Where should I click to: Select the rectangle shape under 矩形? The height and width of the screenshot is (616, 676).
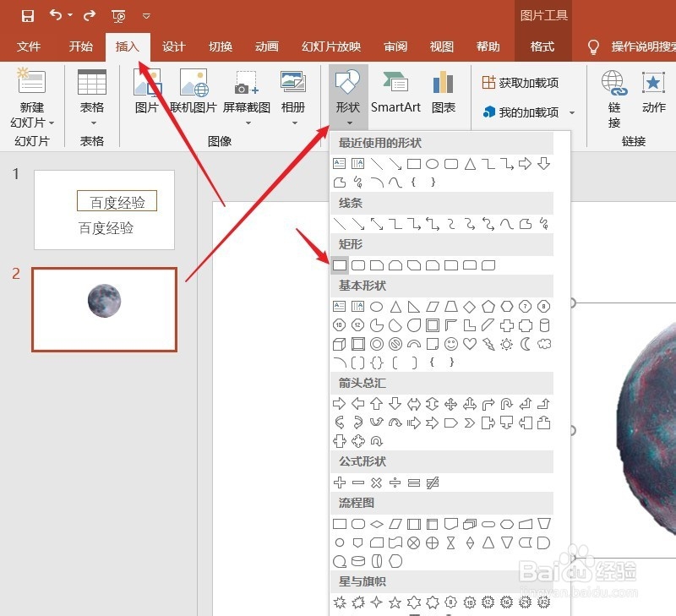(x=340, y=265)
